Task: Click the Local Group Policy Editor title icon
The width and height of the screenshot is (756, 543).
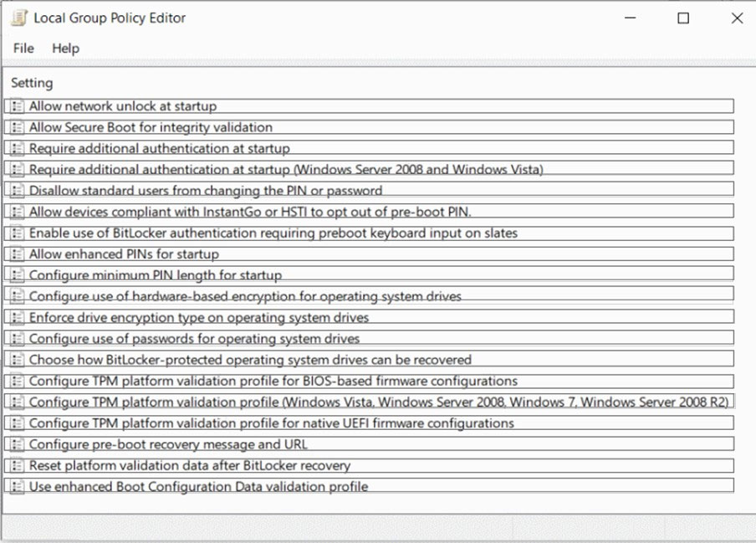Action: pyautogui.click(x=19, y=18)
